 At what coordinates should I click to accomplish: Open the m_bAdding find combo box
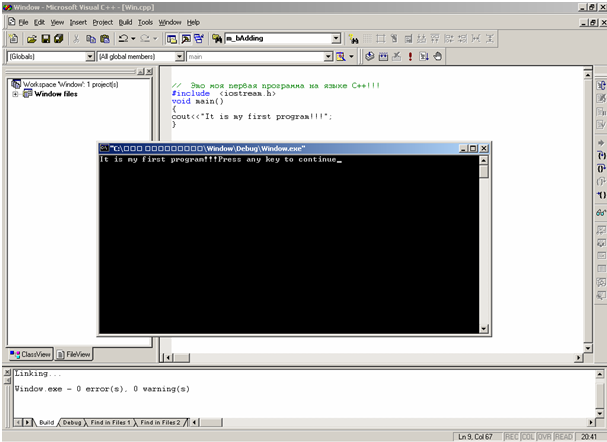tap(336, 39)
